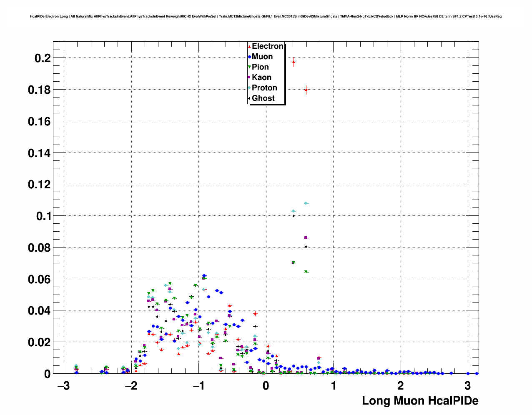Click the y-axis tick label 0.16
Viewport: 532px width, 415px height.
click(x=39, y=122)
